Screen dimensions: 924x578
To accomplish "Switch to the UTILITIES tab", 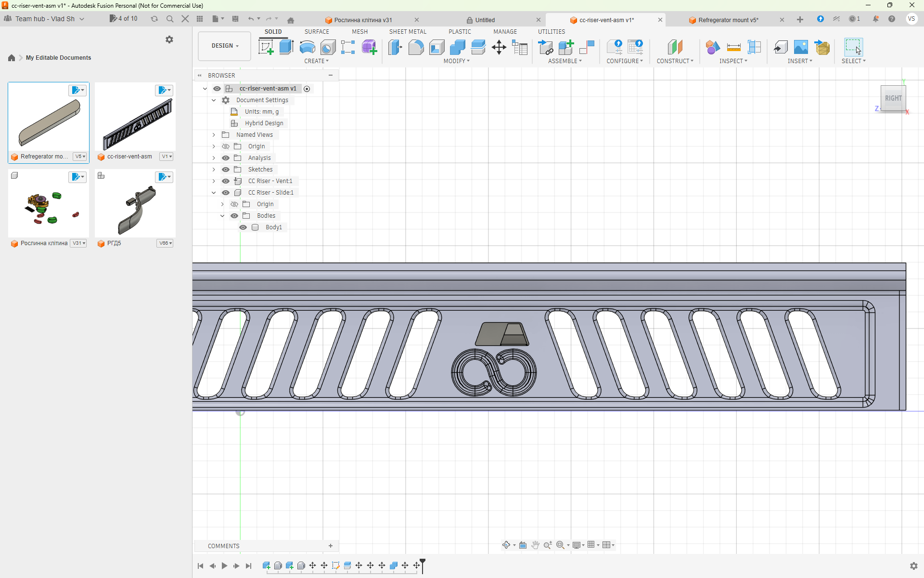I will point(552,32).
